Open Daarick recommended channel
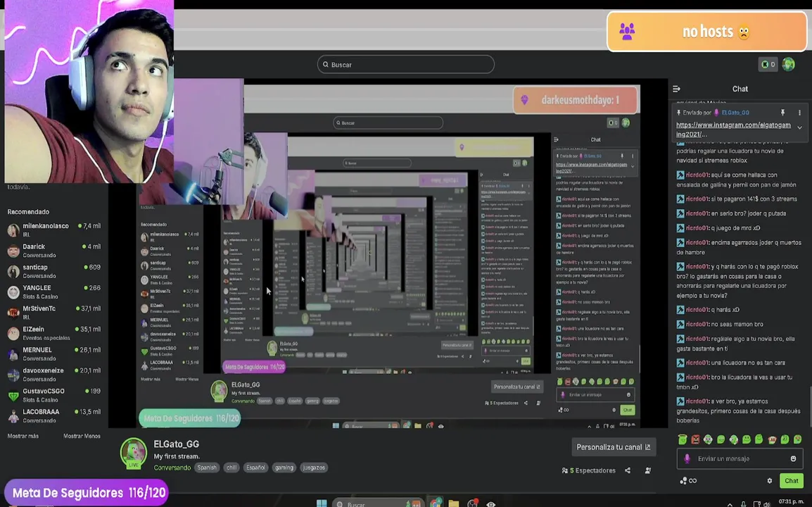Viewport: 812px width, 507px height. [54, 251]
